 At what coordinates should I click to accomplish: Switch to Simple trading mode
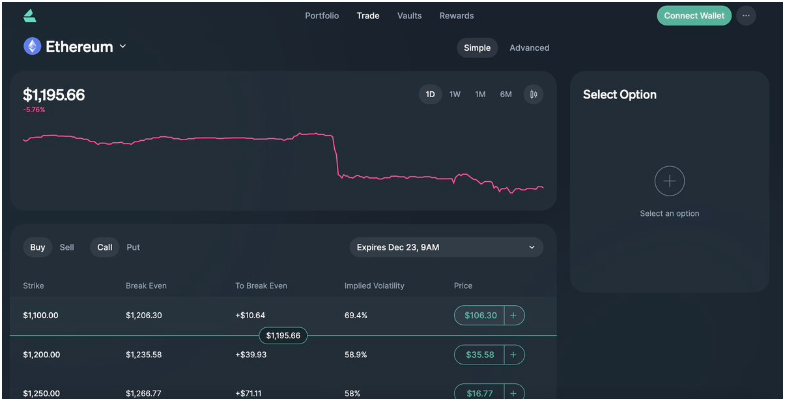477,48
